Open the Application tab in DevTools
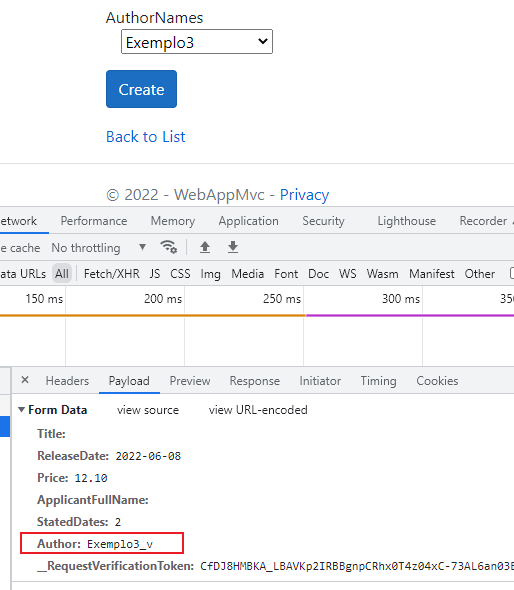514x590 pixels. 249,221
